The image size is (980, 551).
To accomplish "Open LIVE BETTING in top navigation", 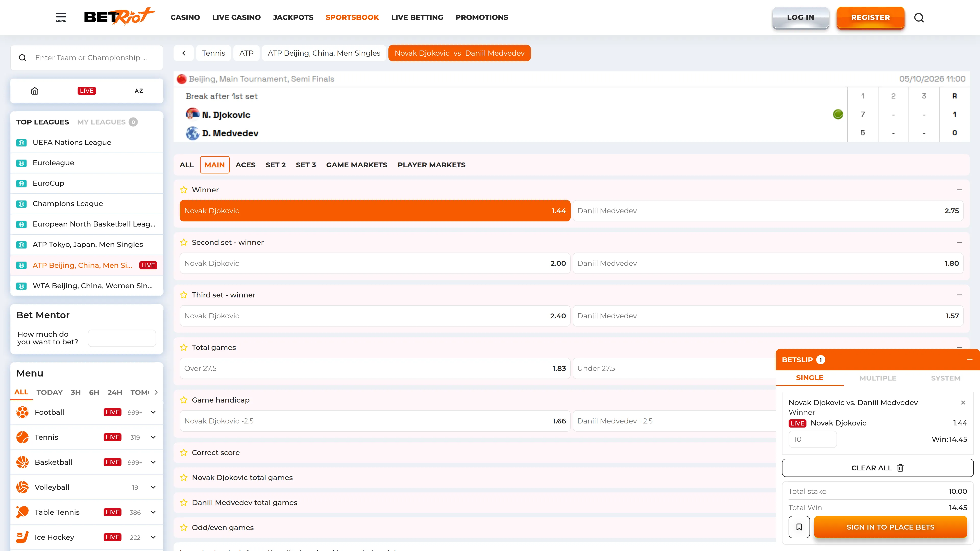I will 417,18.
